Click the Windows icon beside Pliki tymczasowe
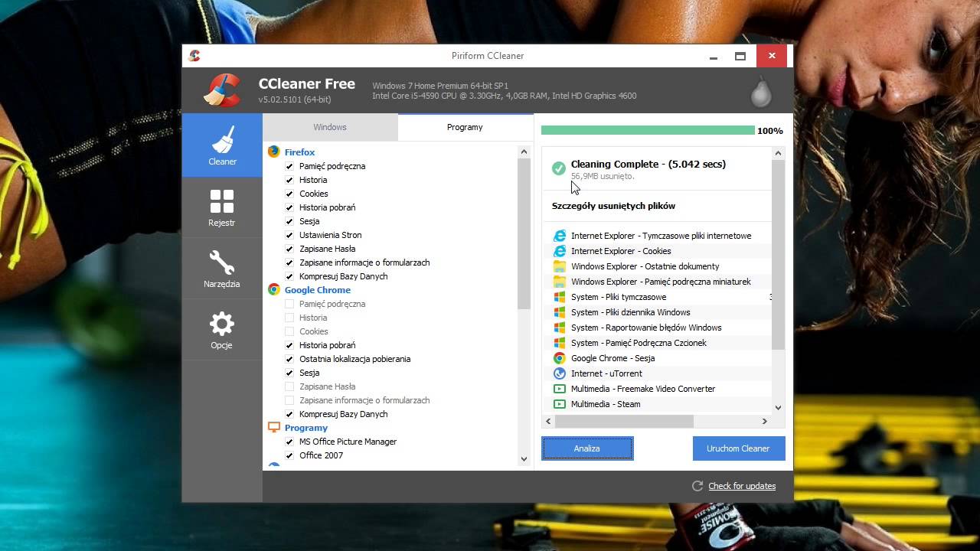The height and width of the screenshot is (551, 980). pos(560,297)
